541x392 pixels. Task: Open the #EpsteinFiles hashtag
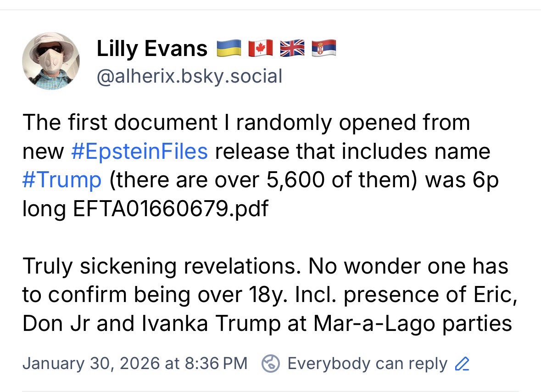tap(139, 151)
